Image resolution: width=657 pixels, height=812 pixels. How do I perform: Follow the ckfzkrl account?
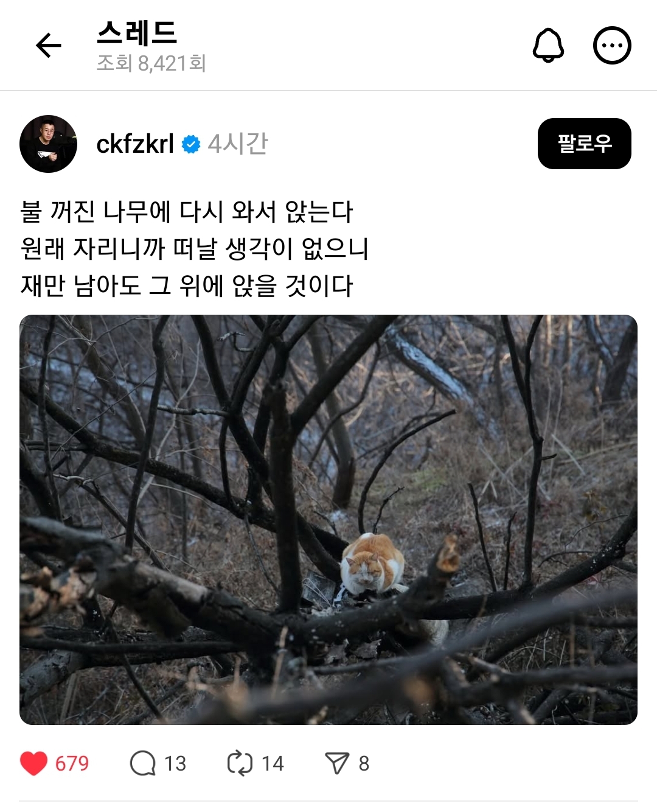pyautogui.click(x=584, y=144)
